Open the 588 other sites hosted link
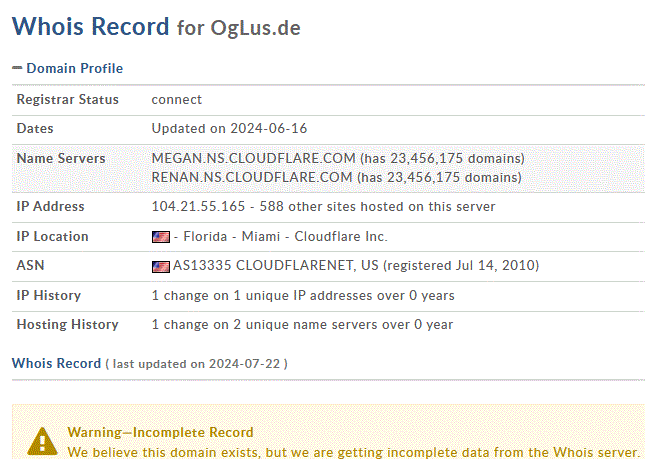The width and height of the screenshot is (646, 460). click(377, 206)
